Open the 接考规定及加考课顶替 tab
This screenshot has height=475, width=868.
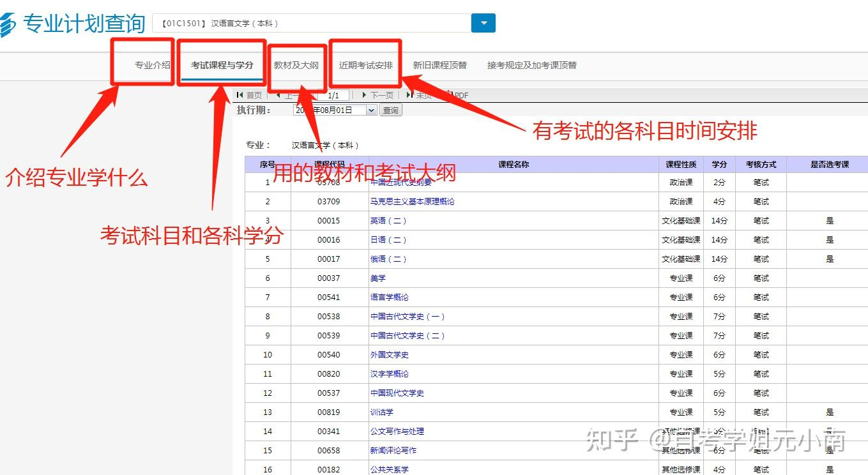(531, 65)
